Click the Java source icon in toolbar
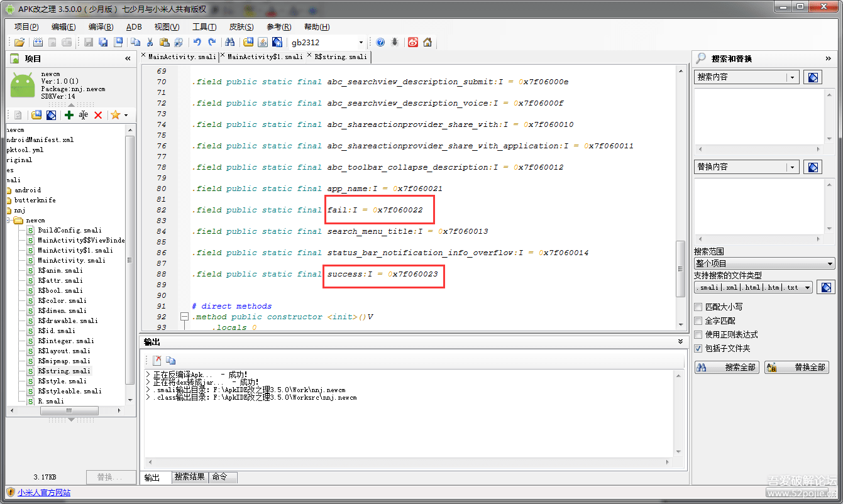Image resolution: width=843 pixels, height=504 pixels. tap(263, 42)
